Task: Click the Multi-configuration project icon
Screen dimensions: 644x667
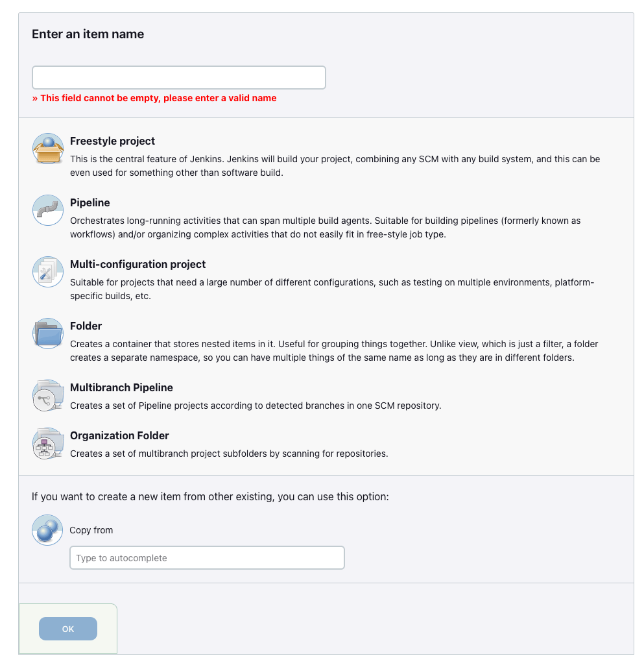Action: 48,272
